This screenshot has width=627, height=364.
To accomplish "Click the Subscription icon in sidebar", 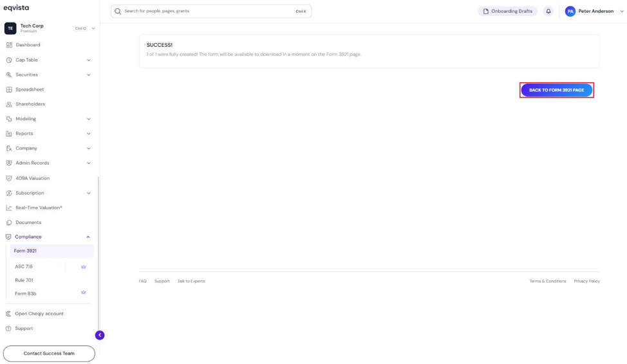I will [9, 193].
